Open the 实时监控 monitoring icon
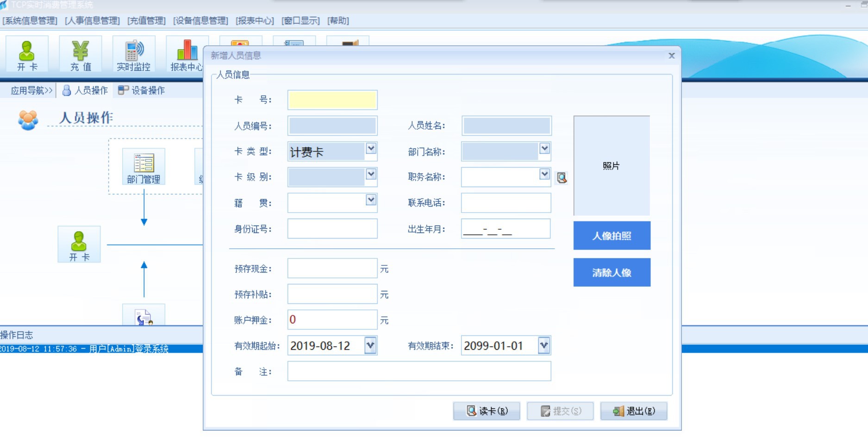This screenshot has height=446, width=868. [134, 54]
